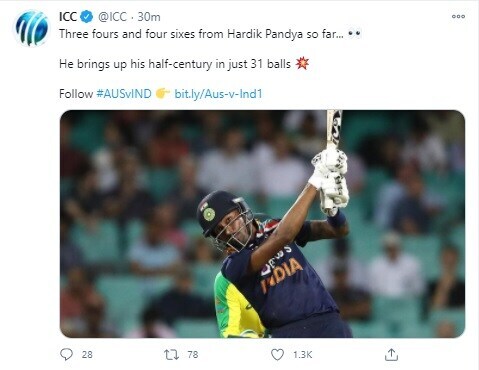Screen dimensions: 479x370
Task: Open the @ICC handle link
Action: (x=112, y=17)
